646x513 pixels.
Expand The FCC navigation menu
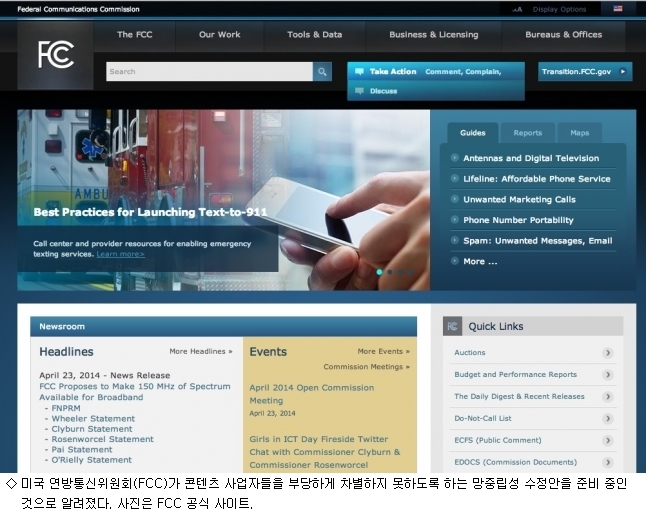click(135, 35)
